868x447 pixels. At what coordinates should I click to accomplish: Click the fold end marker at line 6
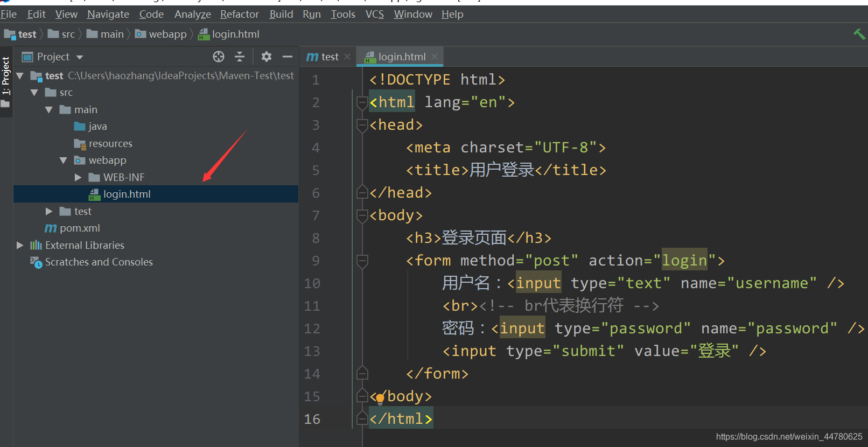[x=362, y=193]
